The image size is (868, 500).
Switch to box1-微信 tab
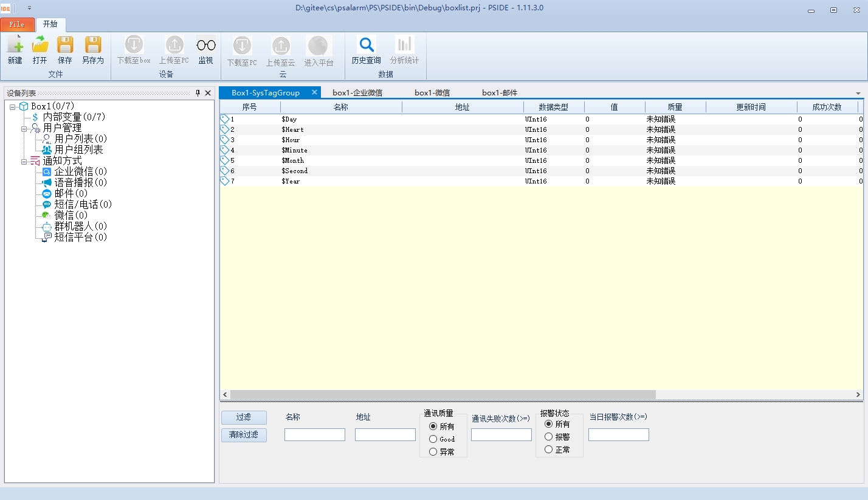pyautogui.click(x=432, y=93)
